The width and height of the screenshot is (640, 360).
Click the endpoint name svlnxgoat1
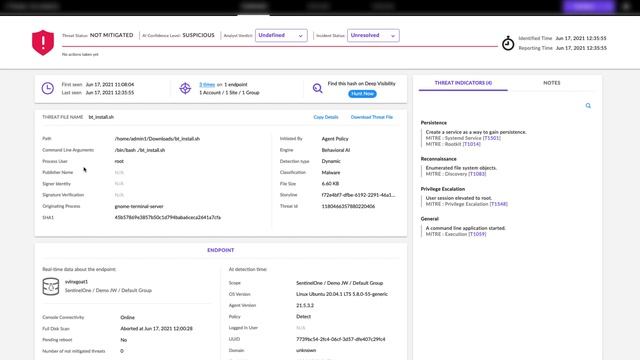(x=76, y=282)
